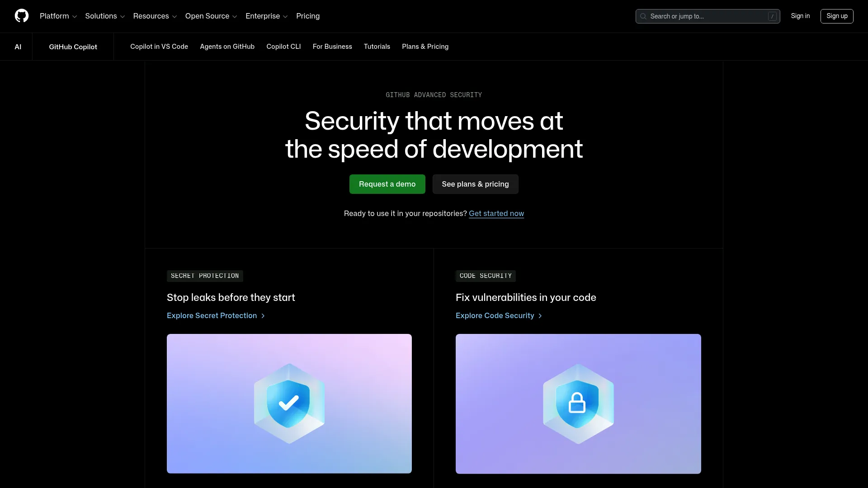Screen dimensions: 868x488
Task: Go to For Business
Action: [x=332, y=47]
